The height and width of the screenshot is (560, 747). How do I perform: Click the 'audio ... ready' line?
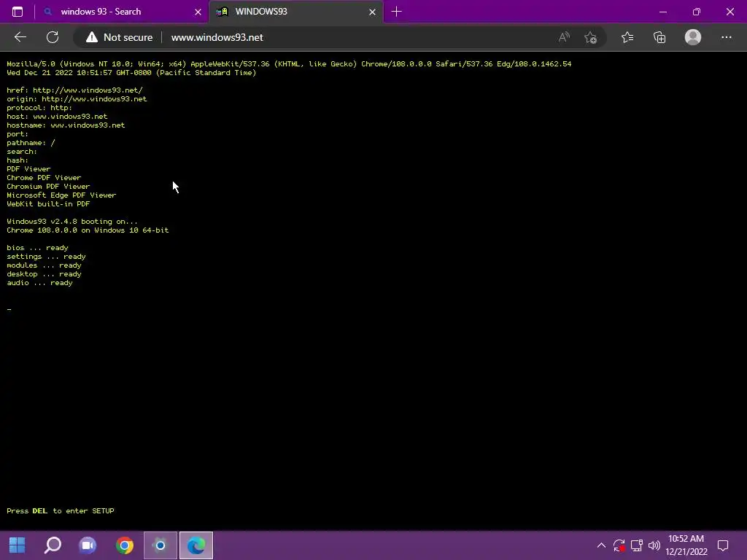point(39,283)
